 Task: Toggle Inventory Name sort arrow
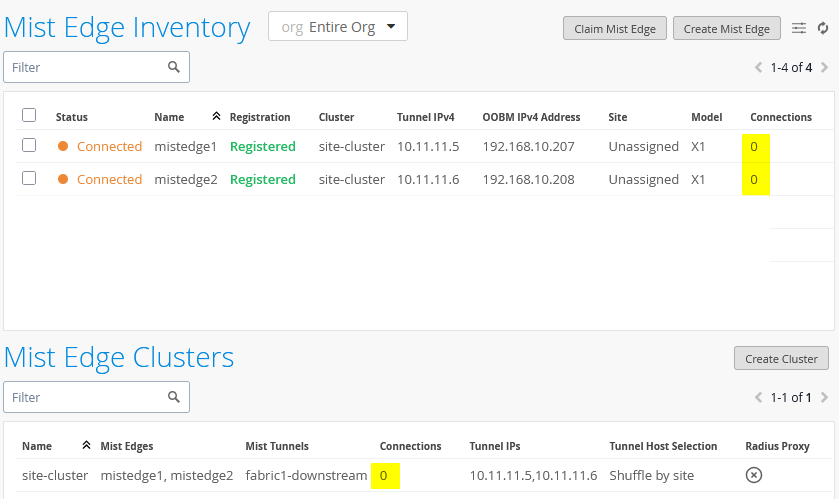click(x=216, y=116)
